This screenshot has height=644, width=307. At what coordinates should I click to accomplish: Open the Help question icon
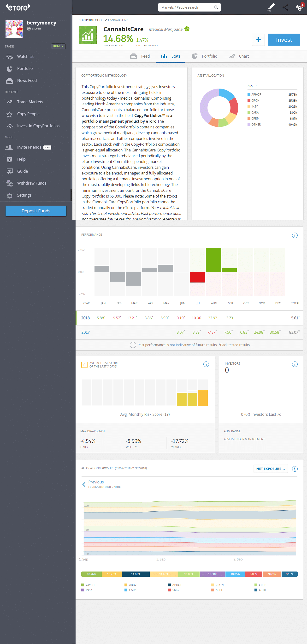coord(10,160)
